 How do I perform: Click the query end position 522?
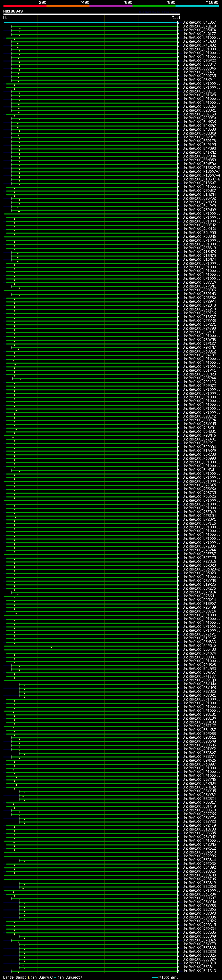click(x=175, y=17)
